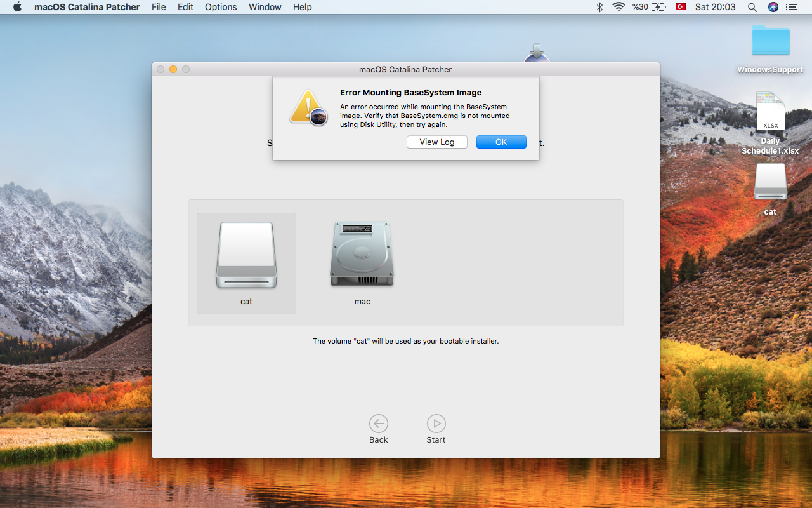
Task: Select the "cat" external drive icon in Patcher
Action: [246, 255]
